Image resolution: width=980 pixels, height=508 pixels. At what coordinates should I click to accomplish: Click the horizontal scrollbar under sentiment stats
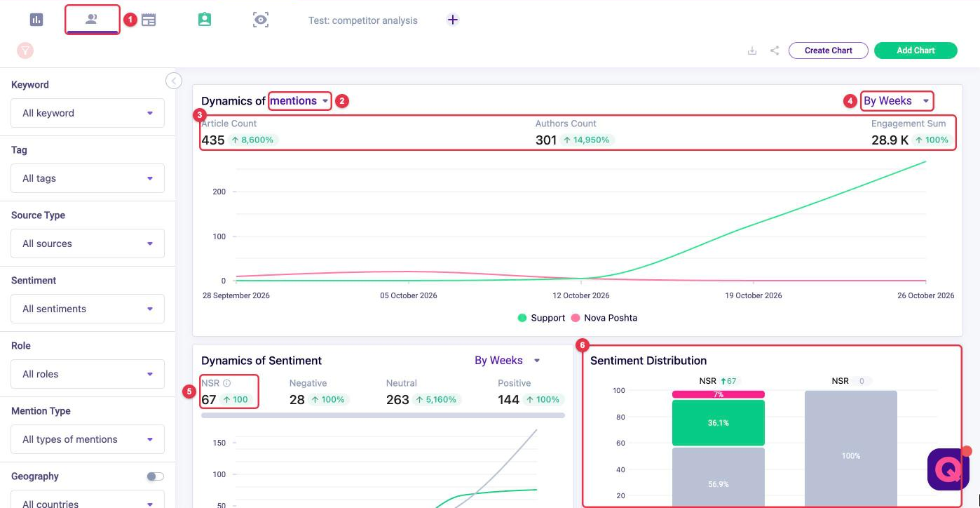click(383, 415)
